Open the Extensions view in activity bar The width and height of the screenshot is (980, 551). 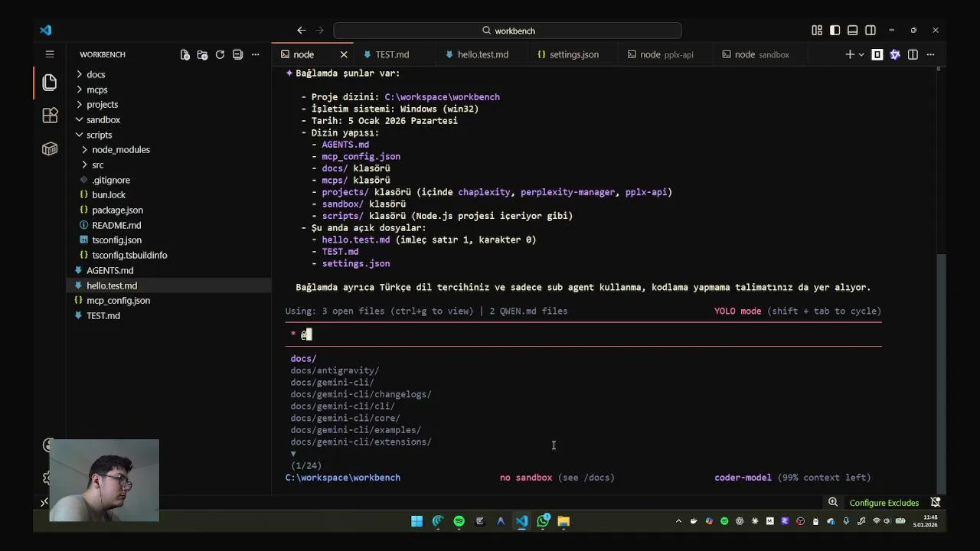pos(50,116)
